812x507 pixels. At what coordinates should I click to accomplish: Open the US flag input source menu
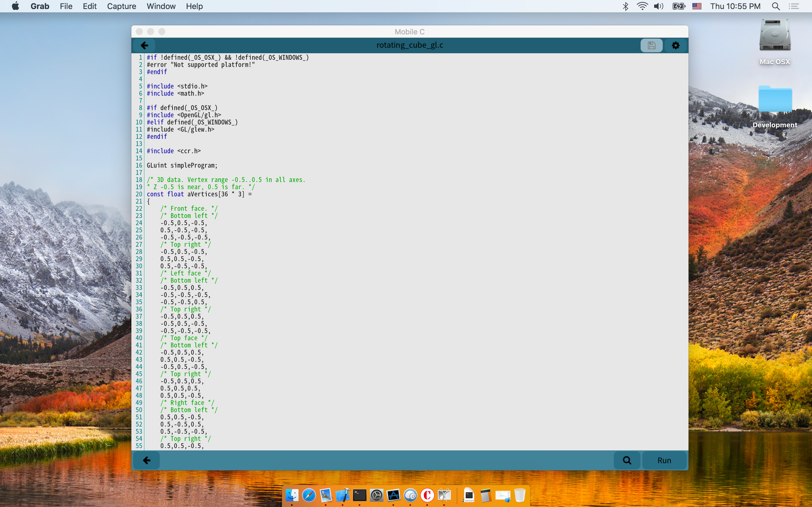tap(697, 6)
